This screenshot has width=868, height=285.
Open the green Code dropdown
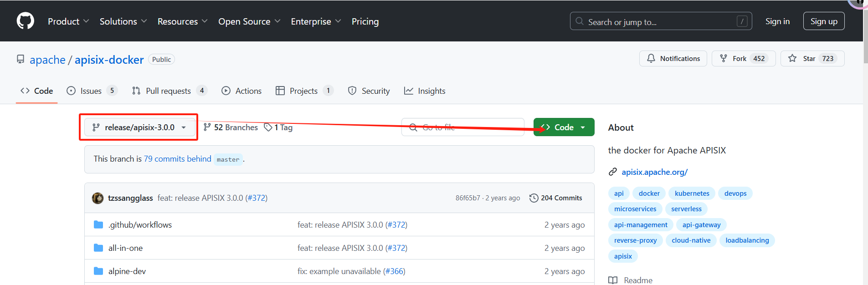(564, 127)
